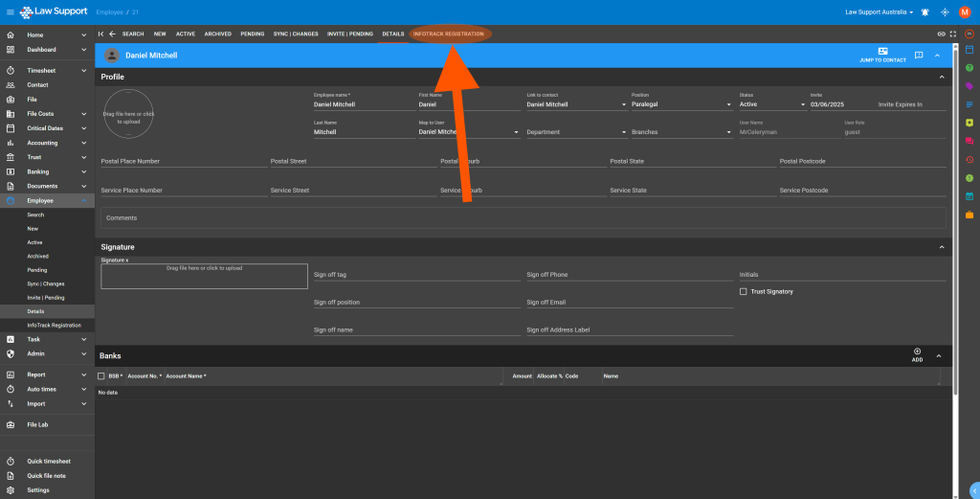Tick the Trust Signatory checkbox
This screenshot has height=499, width=980.
(x=744, y=291)
